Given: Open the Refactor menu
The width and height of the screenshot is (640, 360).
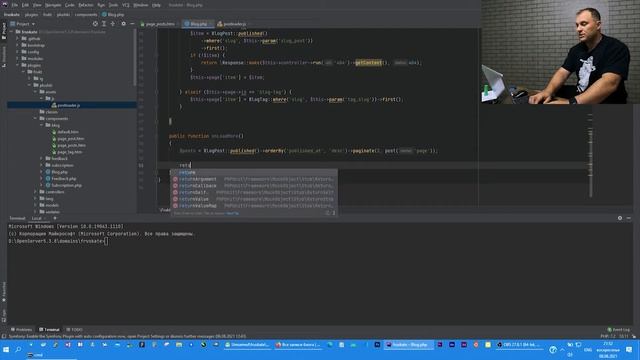Looking at the screenshot, I should (x=86, y=5).
